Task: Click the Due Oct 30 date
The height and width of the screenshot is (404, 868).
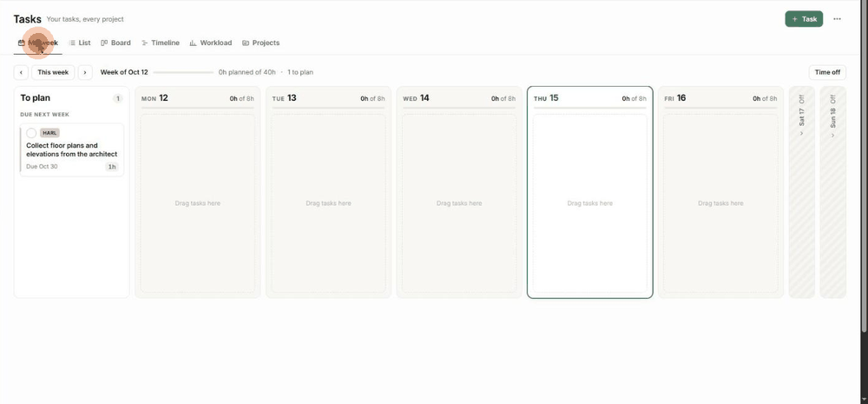Action: coord(42,166)
